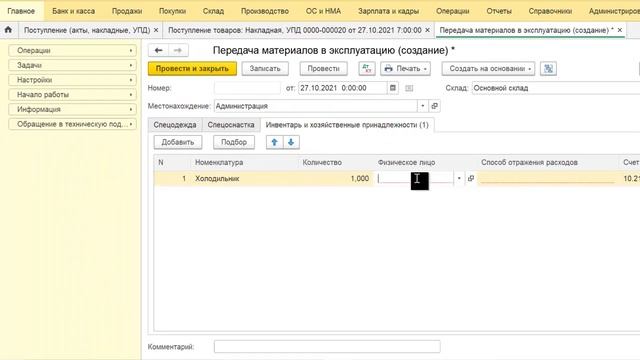Open the Производство menu
Screen dimensions: 640x360
[x=265, y=11]
